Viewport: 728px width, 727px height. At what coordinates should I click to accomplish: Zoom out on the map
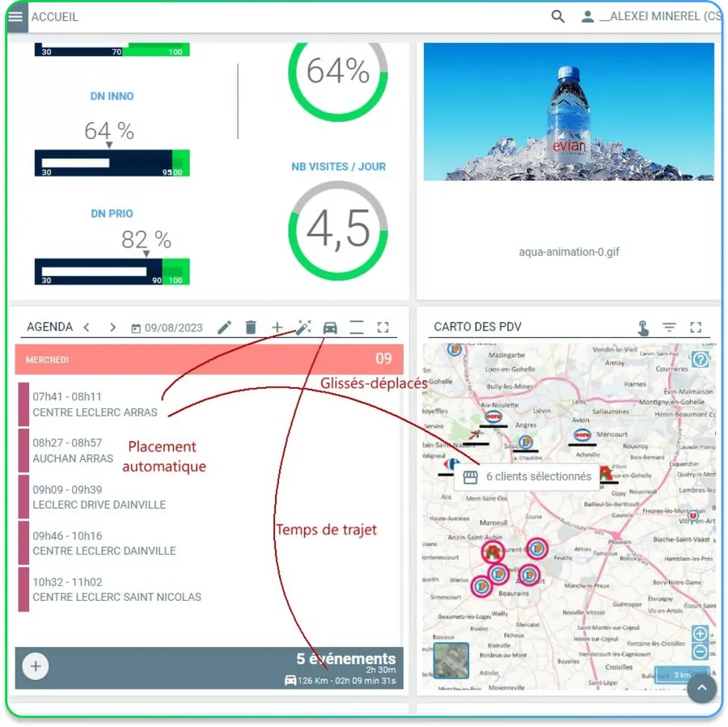(700, 652)
